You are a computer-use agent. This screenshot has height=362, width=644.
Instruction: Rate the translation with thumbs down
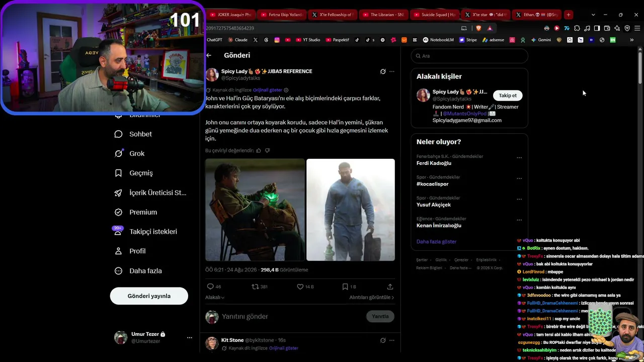click(267, 150)
